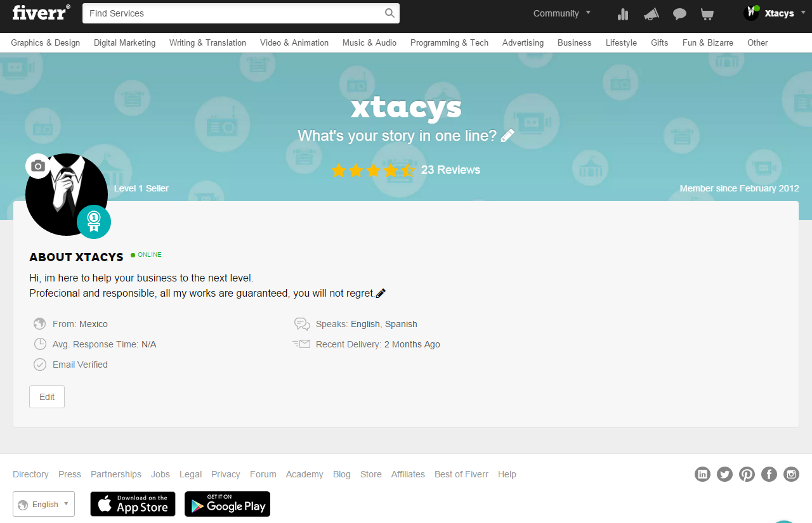Open Jobs footer link

pyautogui.click(x=160, y=474)
